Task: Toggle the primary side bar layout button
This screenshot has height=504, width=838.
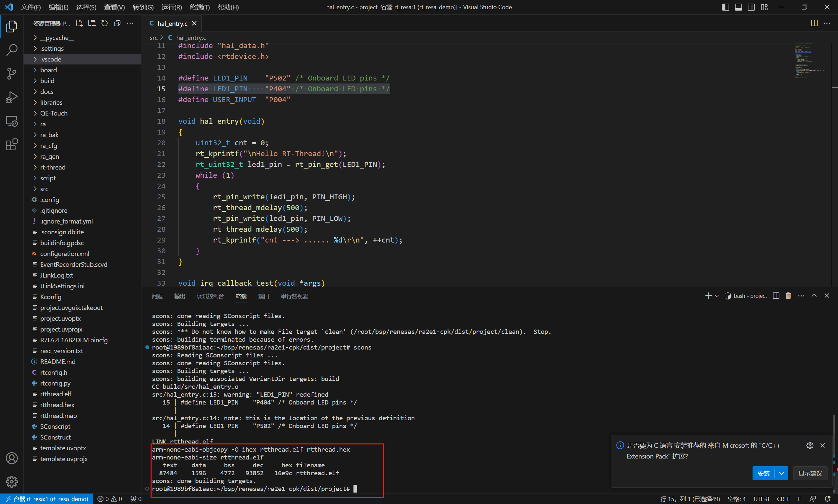Action: pyautogui.click(x=726, y=7)
